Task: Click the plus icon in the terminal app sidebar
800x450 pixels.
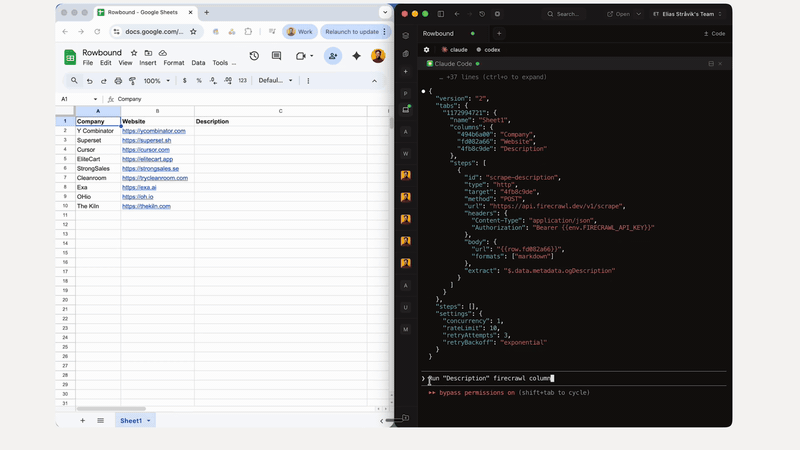Action: 406,71
